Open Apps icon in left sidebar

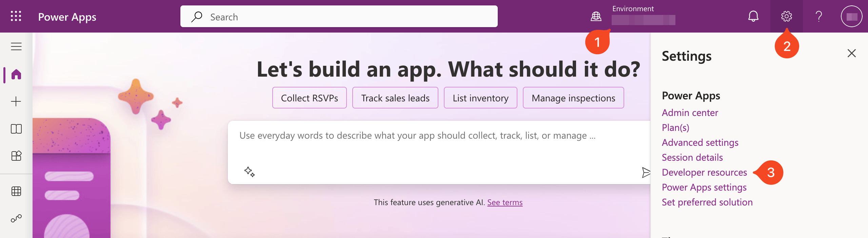click(16, 156)
